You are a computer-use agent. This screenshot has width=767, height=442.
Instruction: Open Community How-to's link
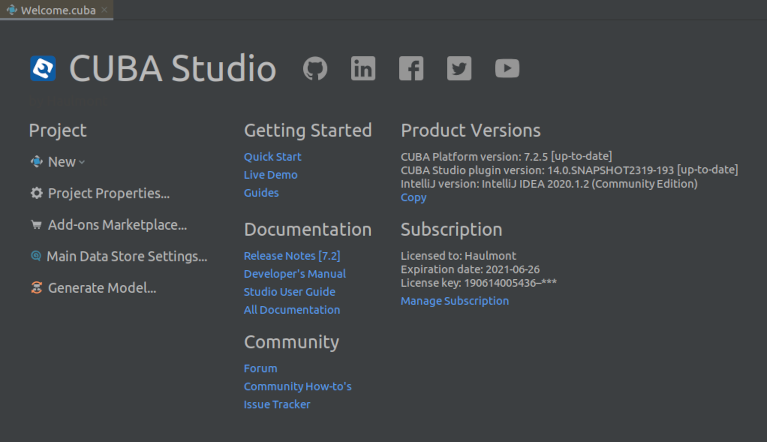coord(297,387)
